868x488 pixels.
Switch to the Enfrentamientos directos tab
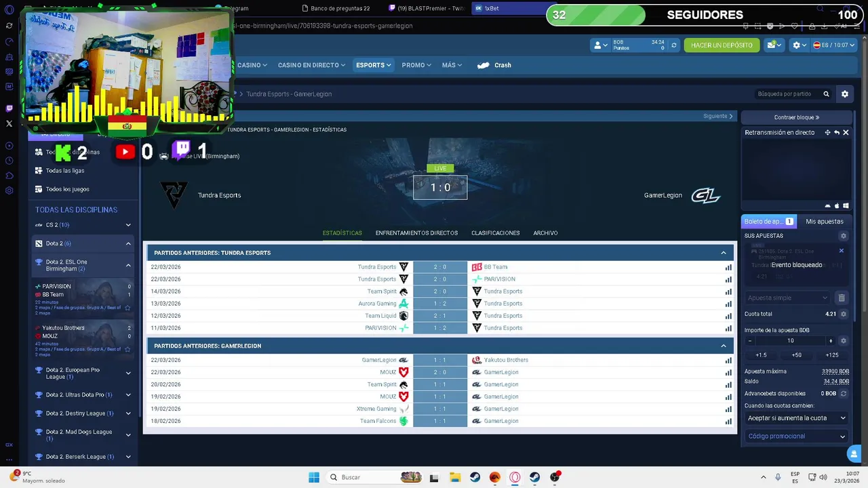point(416,233)
